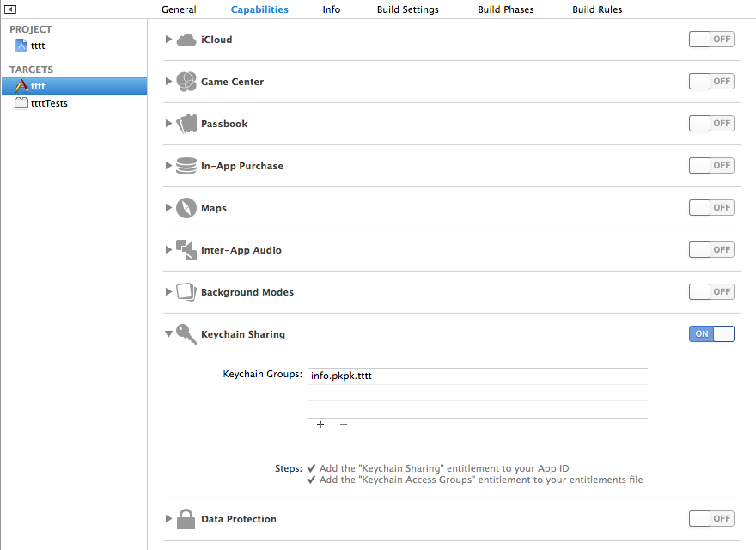
Task: Expand the iCloud section triangle
Action: tap(168, 39)
